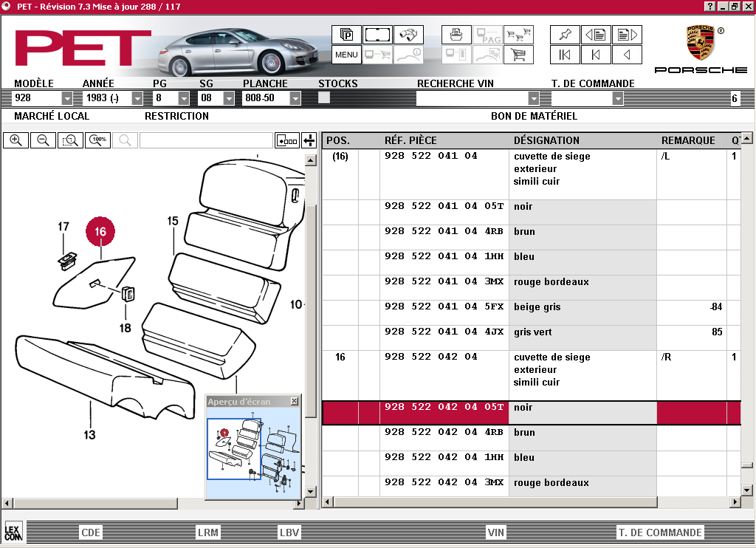Click the LexCom logo icon

(x=13, y=532)
